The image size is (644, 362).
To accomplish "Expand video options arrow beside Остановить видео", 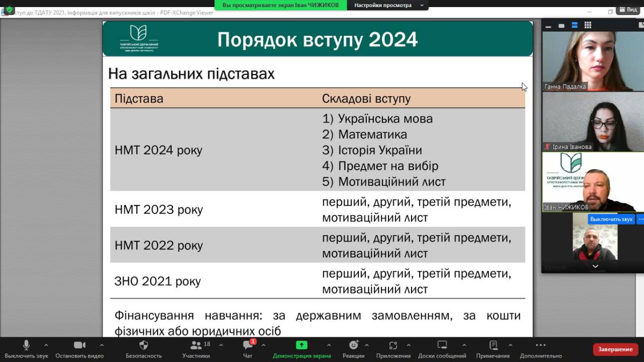I will point(102,345).
